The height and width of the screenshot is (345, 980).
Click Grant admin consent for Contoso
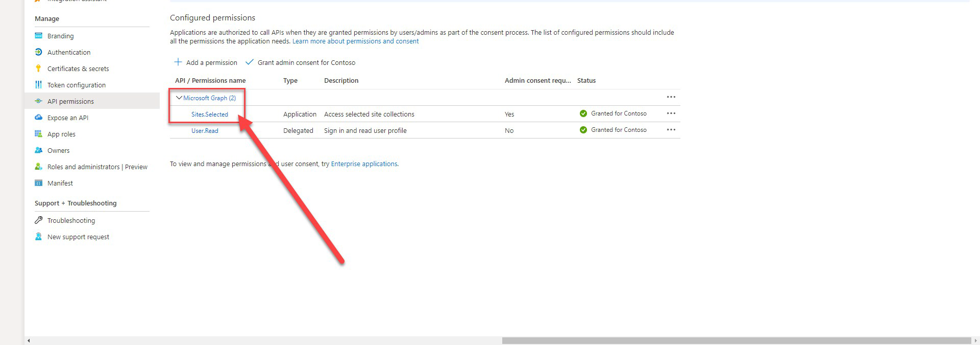tap(301, 62)
